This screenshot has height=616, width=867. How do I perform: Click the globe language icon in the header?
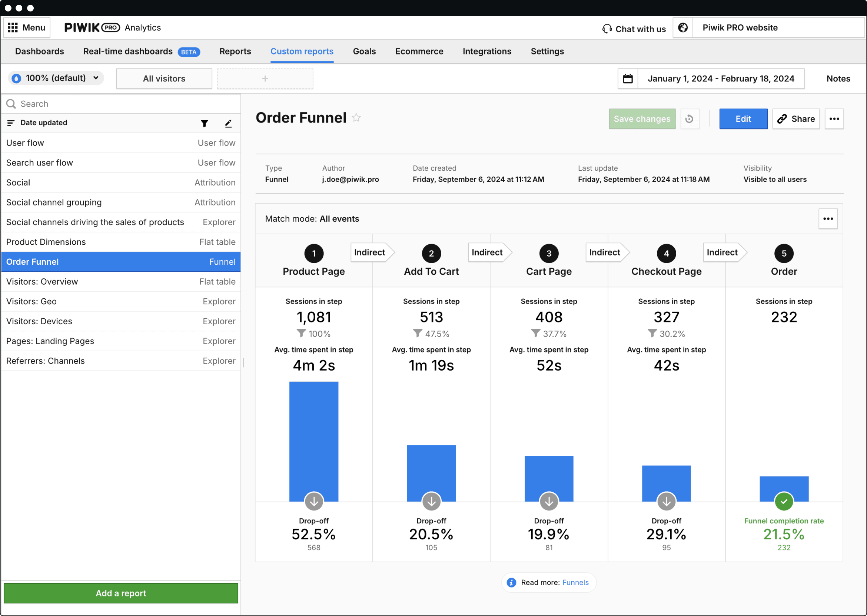click(x=683, y=27)
